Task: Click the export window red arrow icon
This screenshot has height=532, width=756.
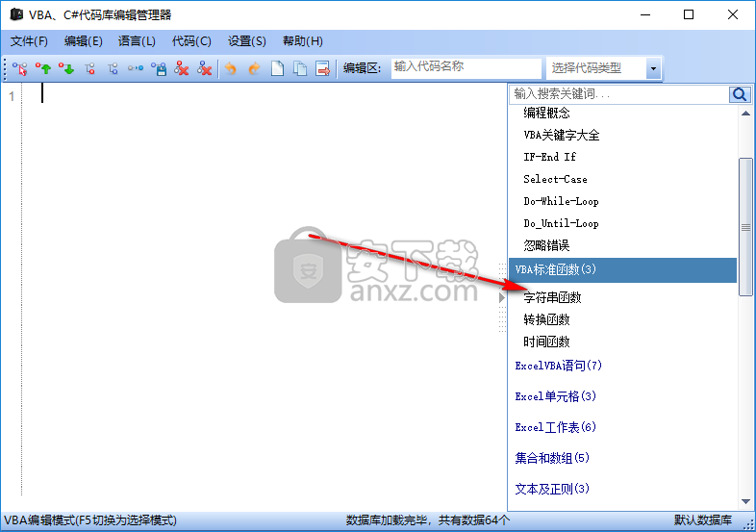Action: (x=323, y=69)
